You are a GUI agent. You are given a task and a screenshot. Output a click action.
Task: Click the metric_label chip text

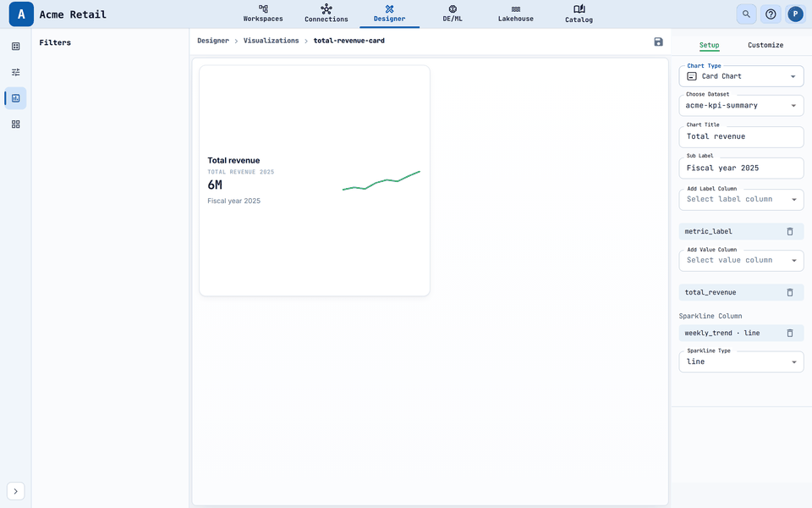pyautogui.click(x=709, y=231)
